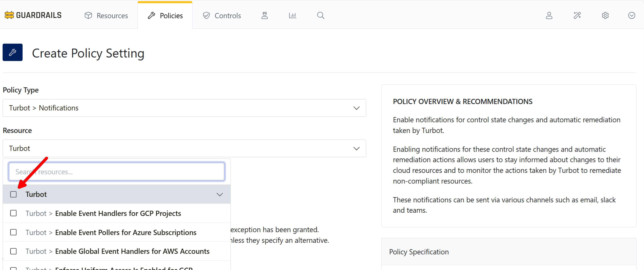Switch to the Controls tab
This screenshot has height=270, width=644.
222,15
